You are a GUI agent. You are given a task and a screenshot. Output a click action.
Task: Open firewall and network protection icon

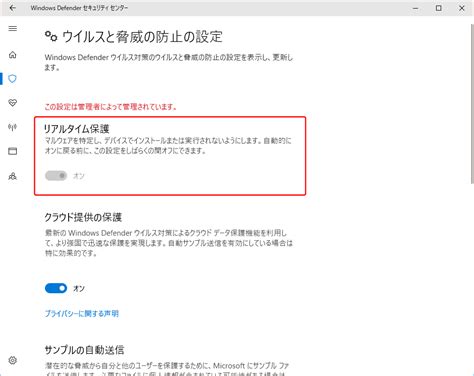tap(13, 127)
